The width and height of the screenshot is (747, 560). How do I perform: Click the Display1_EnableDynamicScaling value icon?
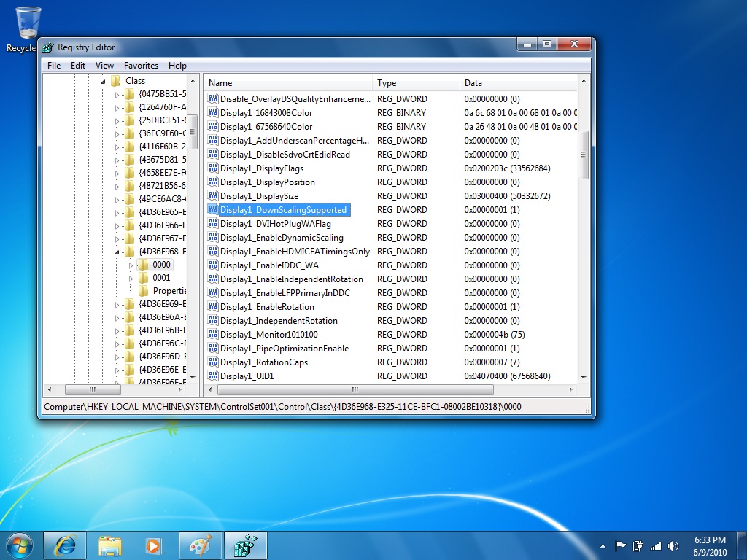pyautogui.click(x=213, y=237)
